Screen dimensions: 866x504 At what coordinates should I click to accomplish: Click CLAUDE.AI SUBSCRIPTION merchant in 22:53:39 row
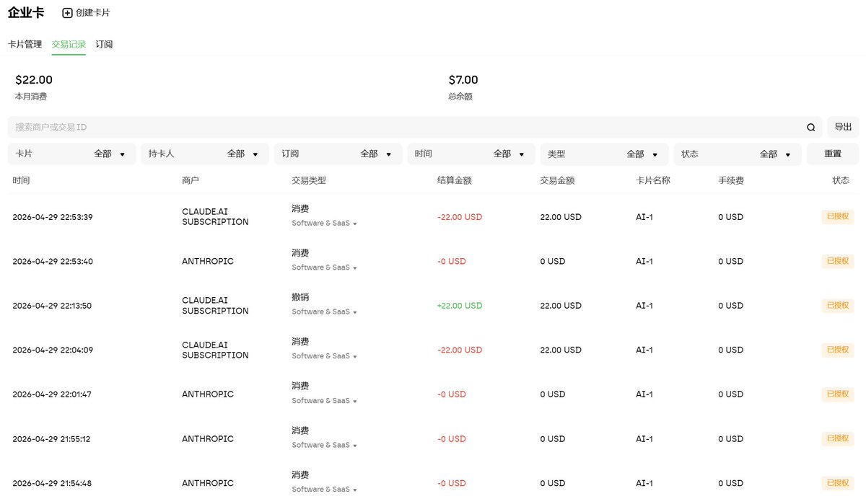(215, 217)
